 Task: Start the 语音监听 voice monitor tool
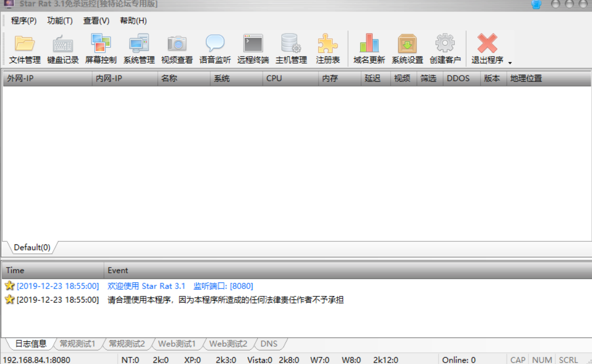(215, 49)
